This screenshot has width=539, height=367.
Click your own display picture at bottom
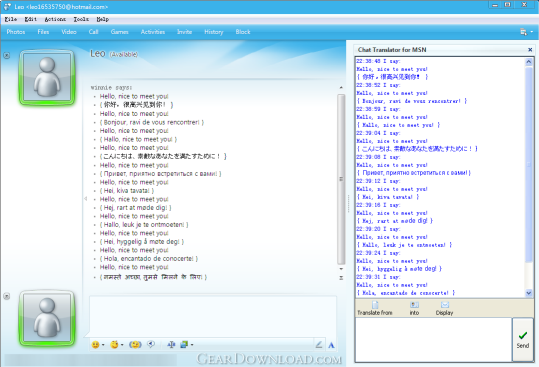[47, 318]
